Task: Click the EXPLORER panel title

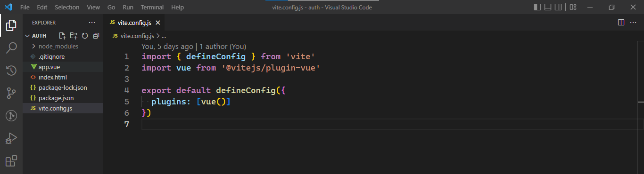Action: click(44, 23)
